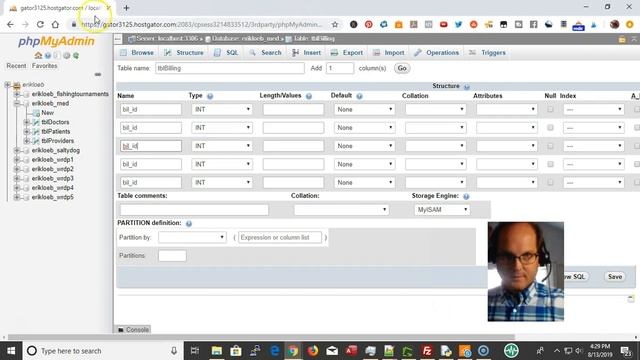Click the Length/Values help question icon
This screenshot has height=360, width=640.
coord(309,96)
